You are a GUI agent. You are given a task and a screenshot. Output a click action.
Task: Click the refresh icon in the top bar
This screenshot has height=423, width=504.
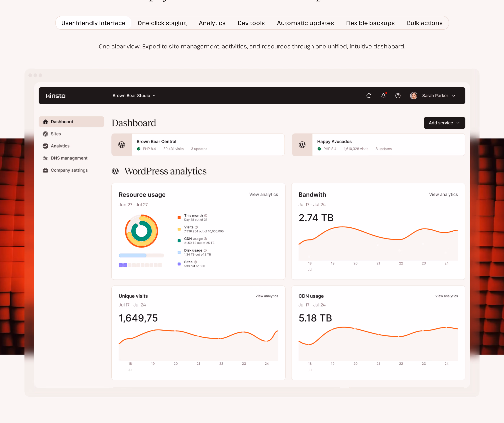(x=369, y=96)
